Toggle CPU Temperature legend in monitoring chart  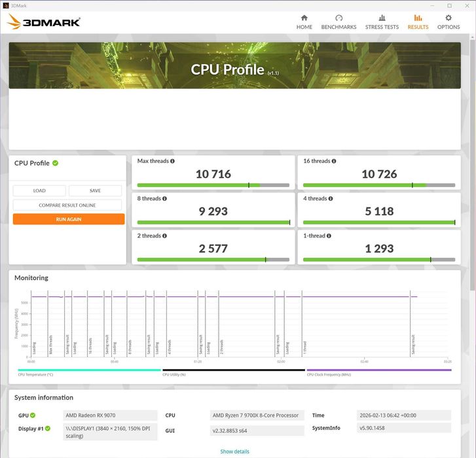(x=89, y=372)
